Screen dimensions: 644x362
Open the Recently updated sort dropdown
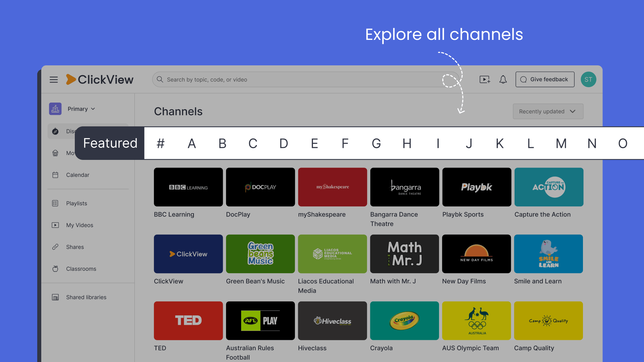pyautogui.click(x=548, y=111)
